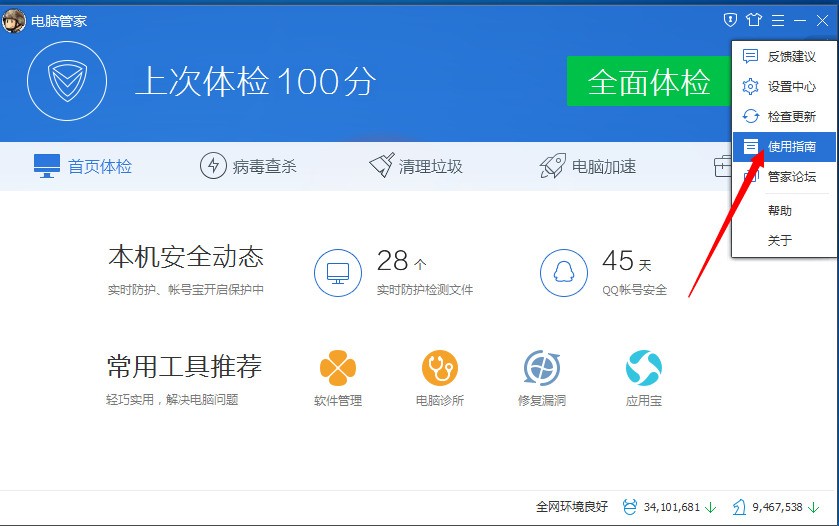Go to the 电脑加速 tab
The width and height of the screenshot is (839, 526).
(x=588, y=166)
